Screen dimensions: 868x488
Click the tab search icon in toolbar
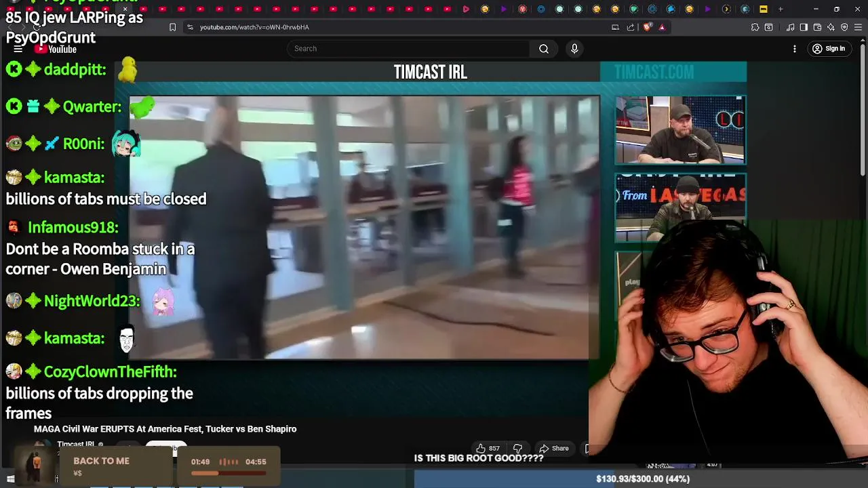(x=768, y=27)
